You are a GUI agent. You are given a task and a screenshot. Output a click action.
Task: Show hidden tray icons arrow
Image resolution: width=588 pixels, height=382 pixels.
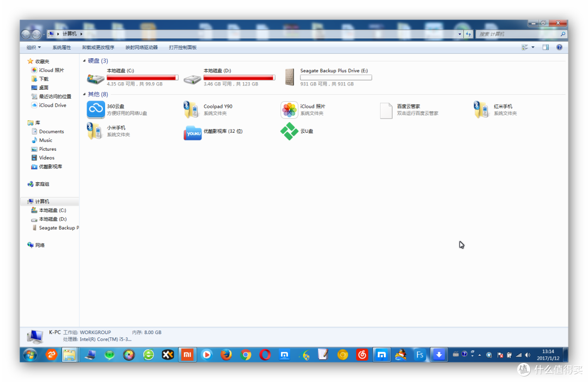click(480, 355)
